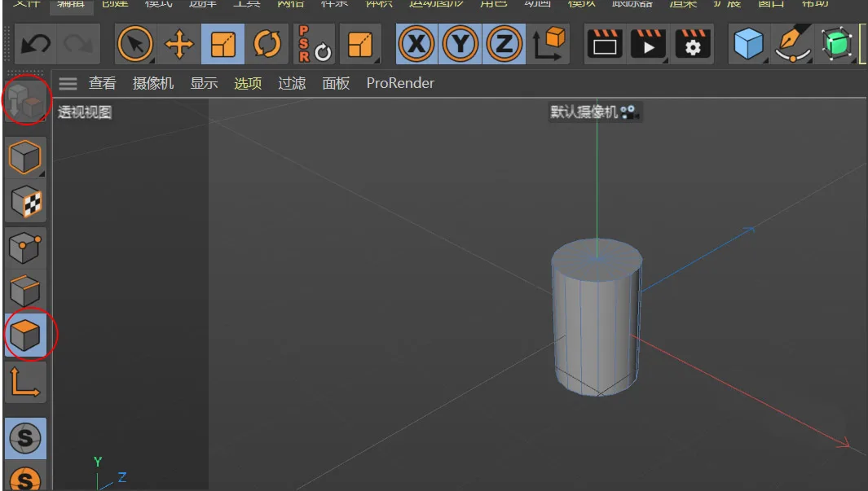Select the highlighted Scale tool
The height and width of the screenshot is (491, 868).
(223, 44)
